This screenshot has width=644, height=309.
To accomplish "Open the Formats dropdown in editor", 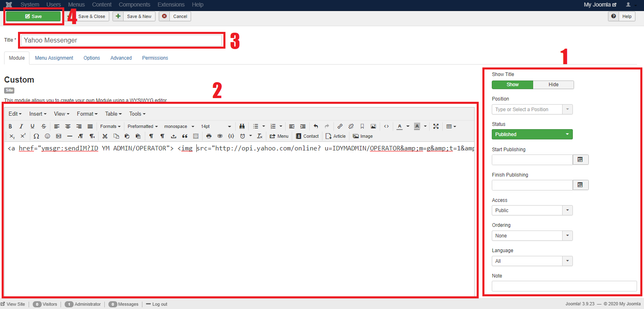I will click(x=110, y=126).
